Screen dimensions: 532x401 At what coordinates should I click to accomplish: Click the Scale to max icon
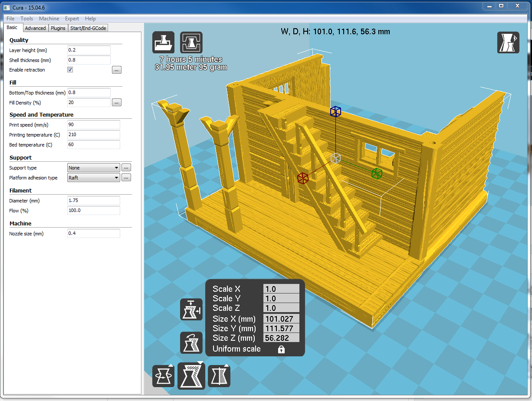(x=191, y=310)
